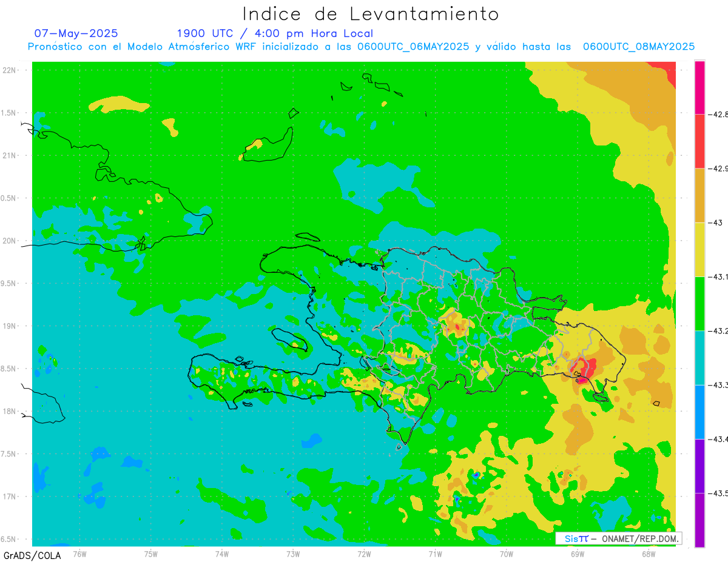Click the '73W' longitude label
The width and height of the screenshot is (728, 562).
point(293,553)
